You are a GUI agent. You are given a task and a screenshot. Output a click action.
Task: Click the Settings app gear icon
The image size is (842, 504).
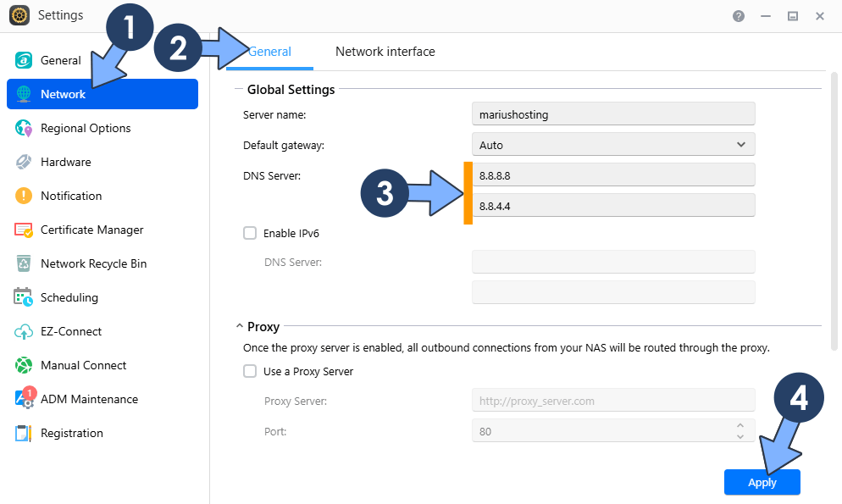(x=19, y=15)
